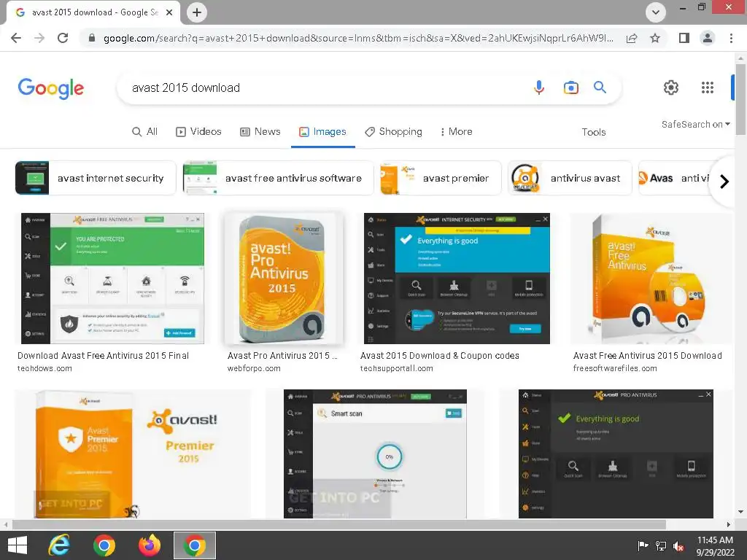Open Avast 2015 Download & Coupon codes link

440,356
